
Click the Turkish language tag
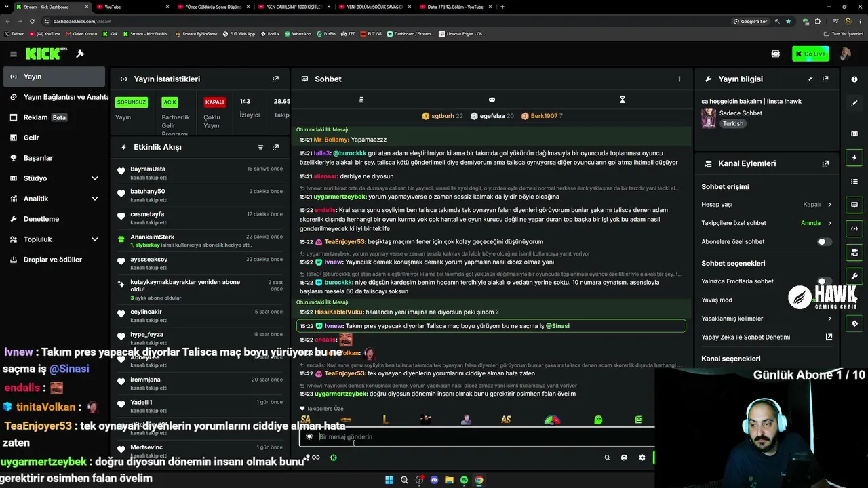click(x=732, y=124)
